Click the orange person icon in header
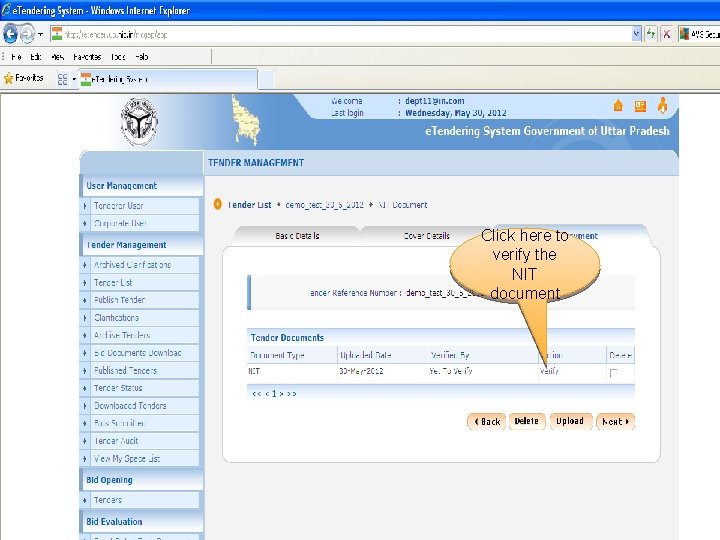 662,106
